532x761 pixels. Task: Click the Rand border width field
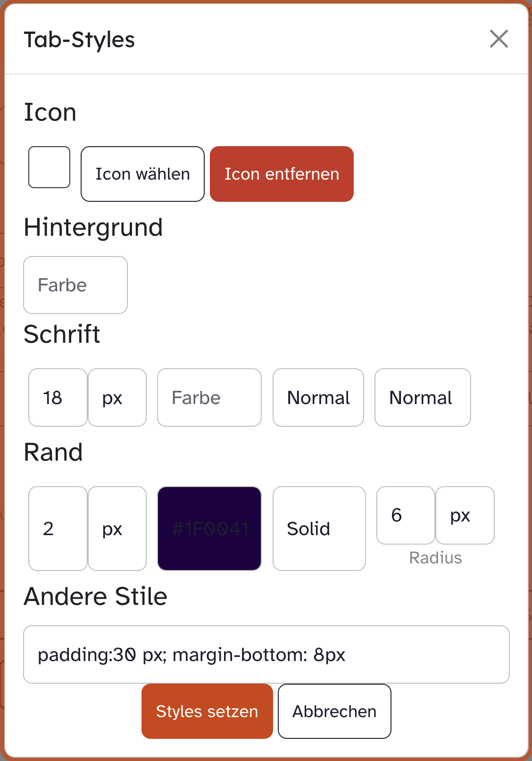pyautogui.click(x=58, y=529)
